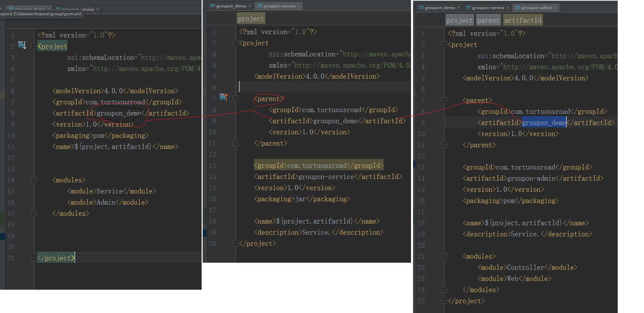This screenshot has height=313, width=644.
Task: Click the groupon-service artifactId line in the middle pane
Action: pos(328,177)
